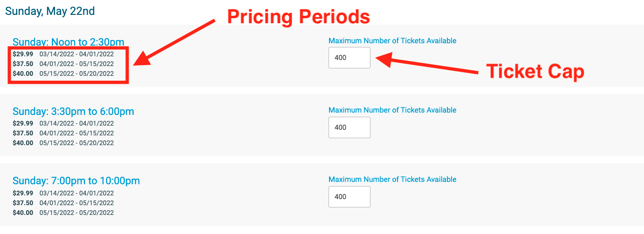The height and width of the screenshot is (234, 644).
Task: Click the ticket maximum field for 3:30pm slot
Action: (349, 127)
